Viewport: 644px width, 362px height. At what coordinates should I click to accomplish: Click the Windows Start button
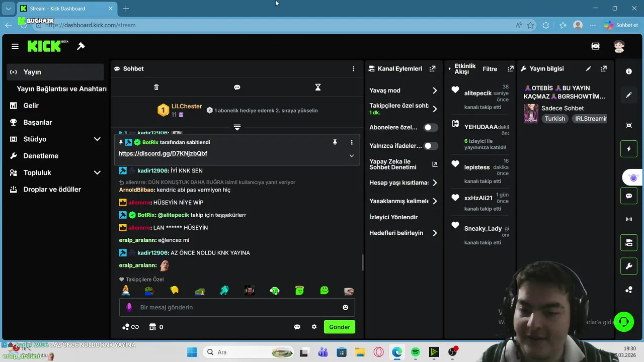pos(192,352)
